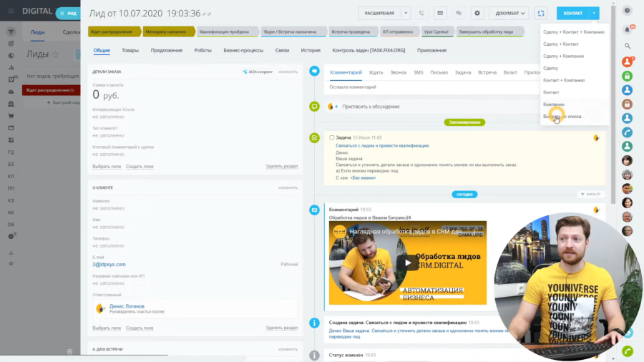The image size is (644, 362).
Task: Check the Задача completion checkbox
Action: 332,138
